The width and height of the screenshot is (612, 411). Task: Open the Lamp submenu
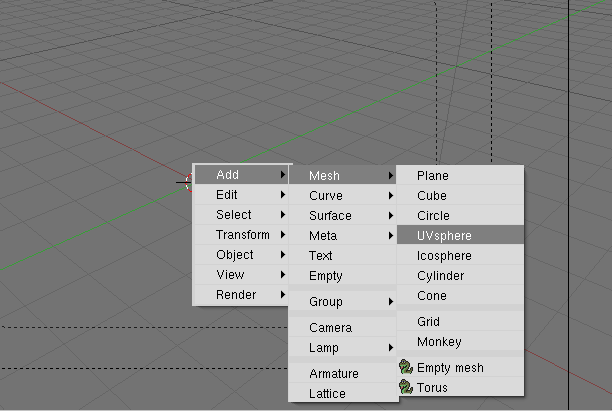342,347
